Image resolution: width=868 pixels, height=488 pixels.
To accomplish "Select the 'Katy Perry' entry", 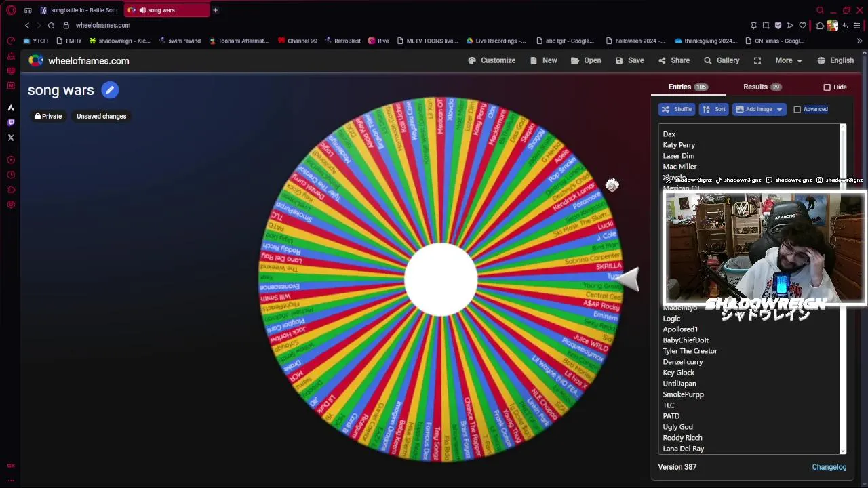I will click(679, 145).
